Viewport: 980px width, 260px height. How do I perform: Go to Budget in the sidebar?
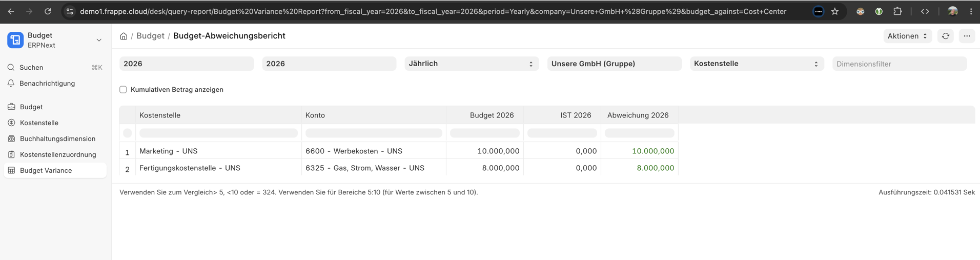[55, 107]
